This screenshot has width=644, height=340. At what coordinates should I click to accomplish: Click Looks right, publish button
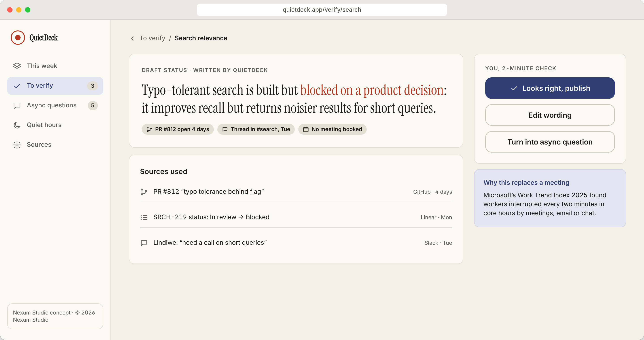click(x=550, y=88)
